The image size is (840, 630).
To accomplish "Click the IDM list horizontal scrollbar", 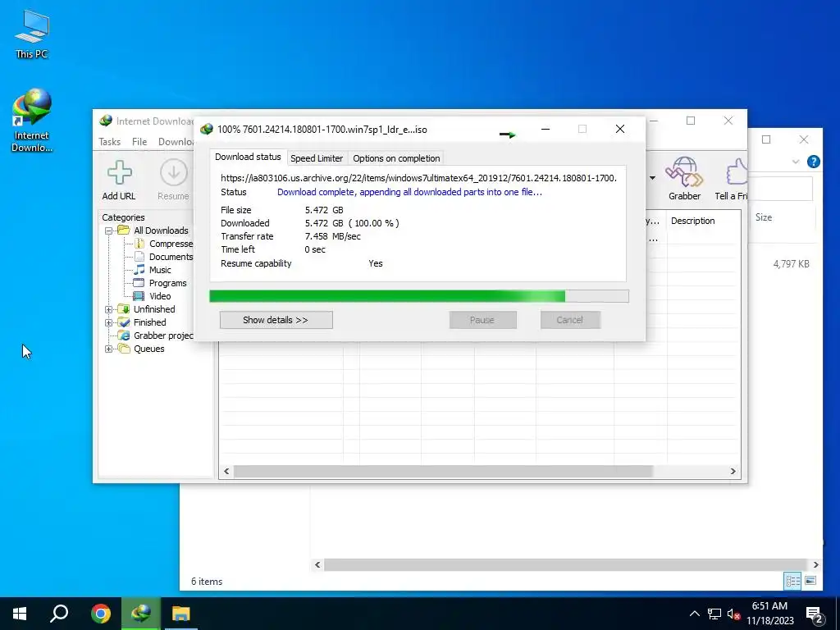I will coord(443,472).
